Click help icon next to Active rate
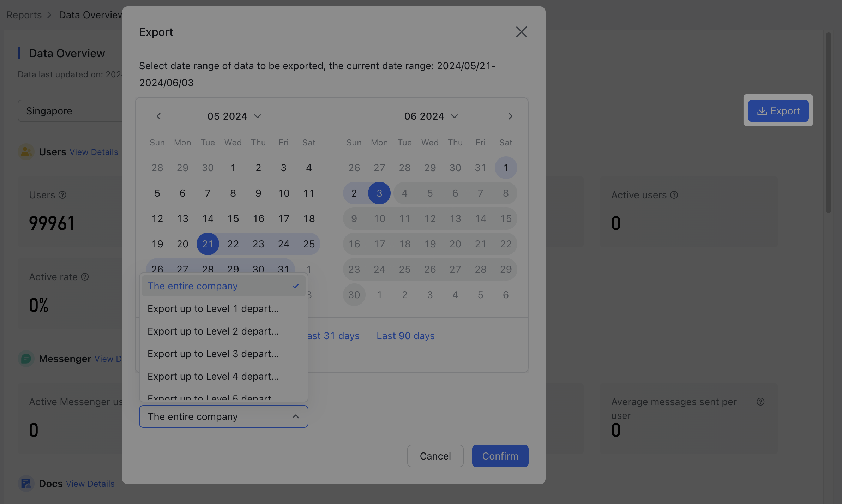Viewport: 842px width, 504px height. (85, 277)
